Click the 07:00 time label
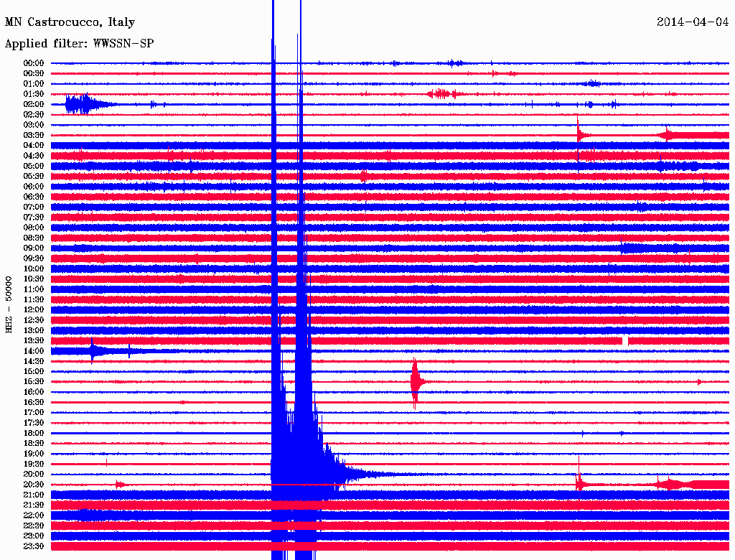 tap(34, 207)
